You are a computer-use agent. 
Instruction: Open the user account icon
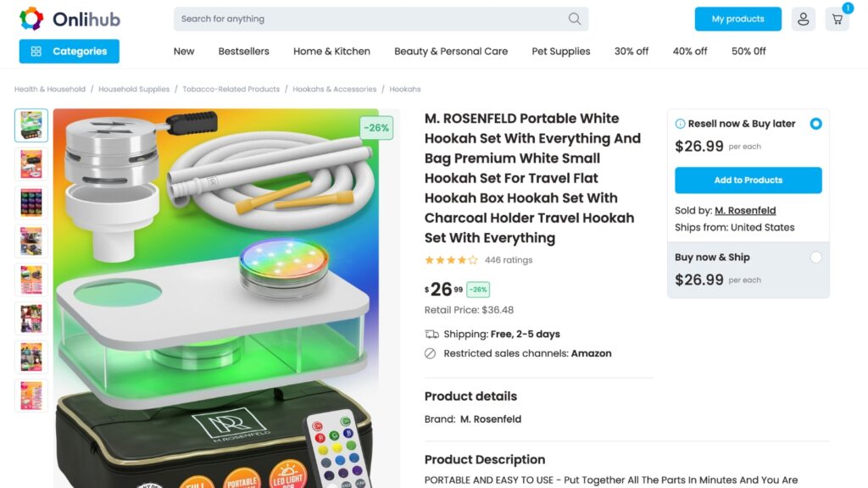pyautogui.click(x=804, y=19)
